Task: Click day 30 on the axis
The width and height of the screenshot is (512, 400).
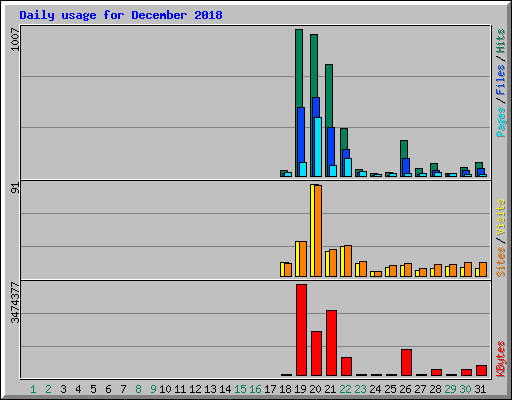Action: pos(465,389)
